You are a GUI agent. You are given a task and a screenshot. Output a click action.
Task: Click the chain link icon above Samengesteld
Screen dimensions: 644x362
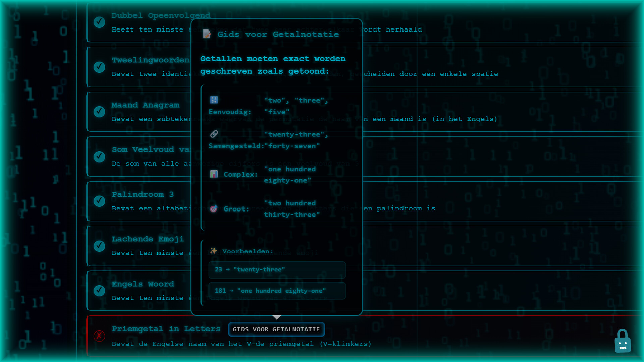point(214,134)
